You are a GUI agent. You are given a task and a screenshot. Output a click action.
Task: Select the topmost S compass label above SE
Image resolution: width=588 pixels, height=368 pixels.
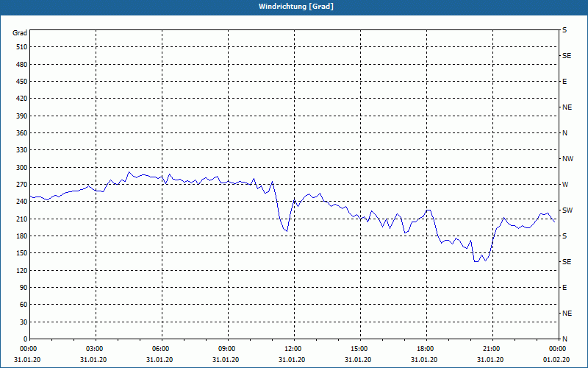coord(564,30)
